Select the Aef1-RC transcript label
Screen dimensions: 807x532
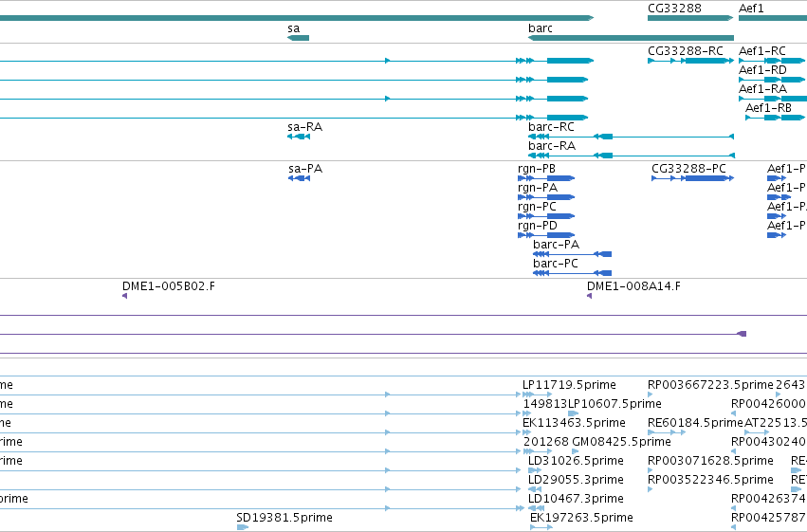(x=762, y=51)
